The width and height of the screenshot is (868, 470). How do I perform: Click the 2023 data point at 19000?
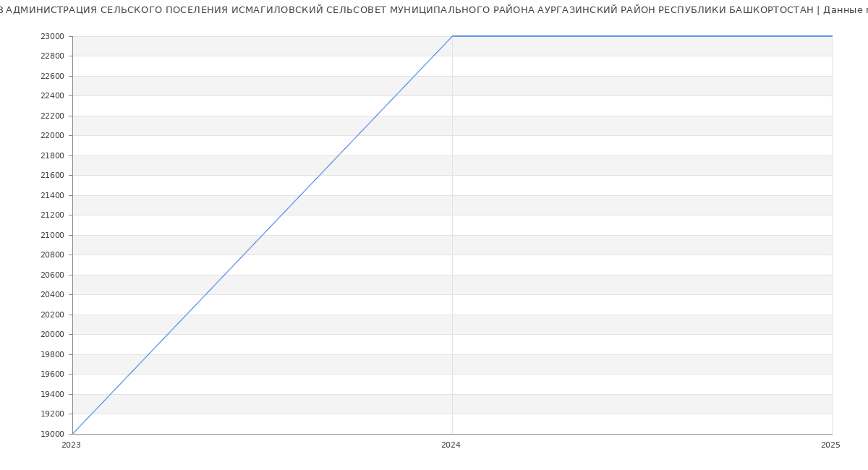[72, 434]
